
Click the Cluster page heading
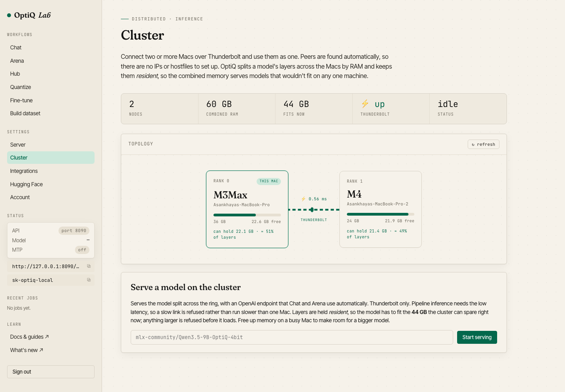[x=142, y=35]
